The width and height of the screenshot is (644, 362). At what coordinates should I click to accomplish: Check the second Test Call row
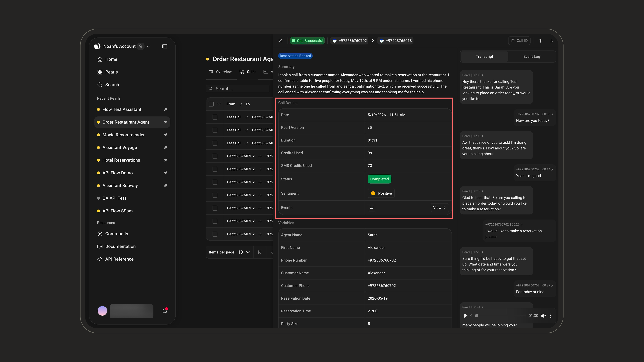[x=215, y=130]
